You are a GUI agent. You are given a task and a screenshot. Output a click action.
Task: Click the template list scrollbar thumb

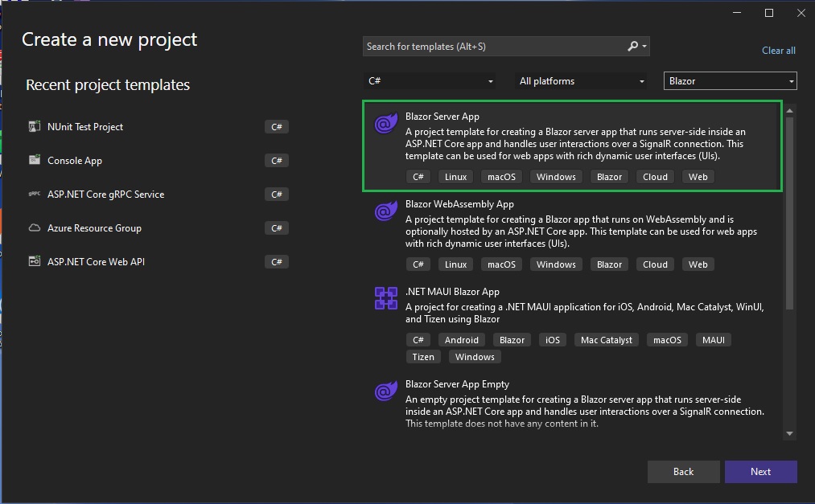click(x=789, y=213)
